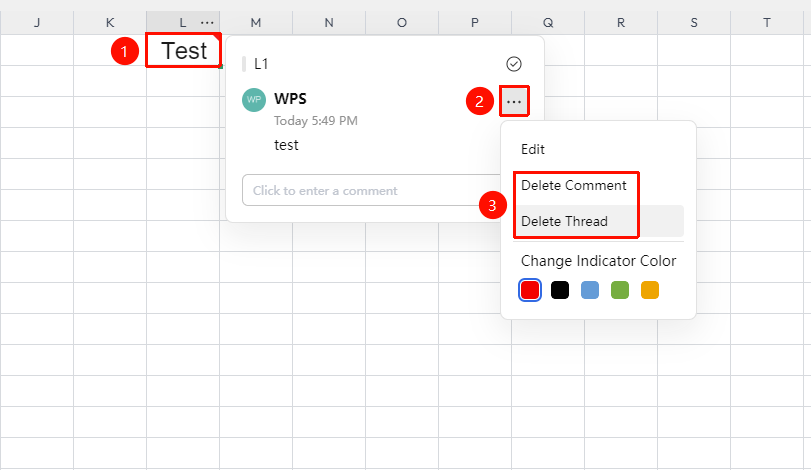Pick the green indicator color
Image resolution: width=811 pixels, height=470 pixels.
[x=620, y=290]
